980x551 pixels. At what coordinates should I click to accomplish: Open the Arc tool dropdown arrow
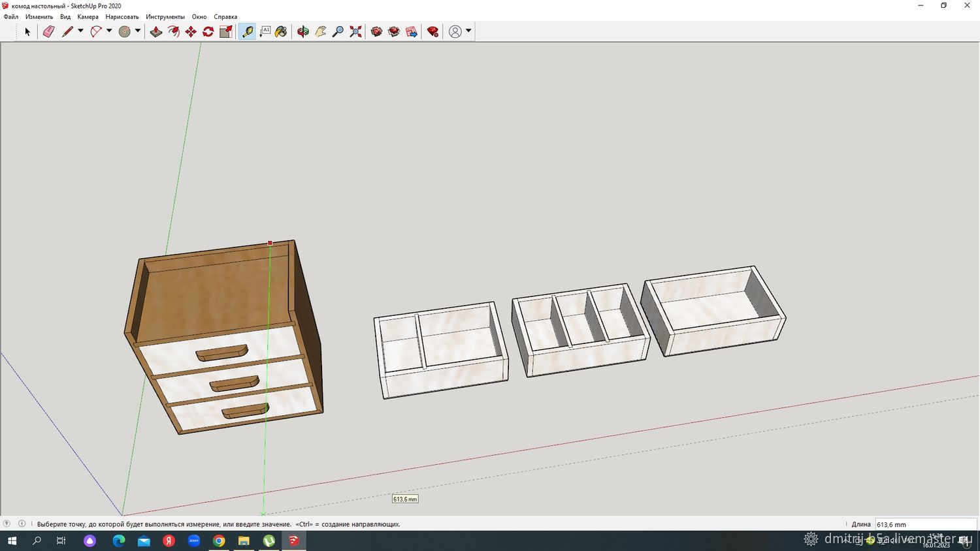(x=109, y=31)
